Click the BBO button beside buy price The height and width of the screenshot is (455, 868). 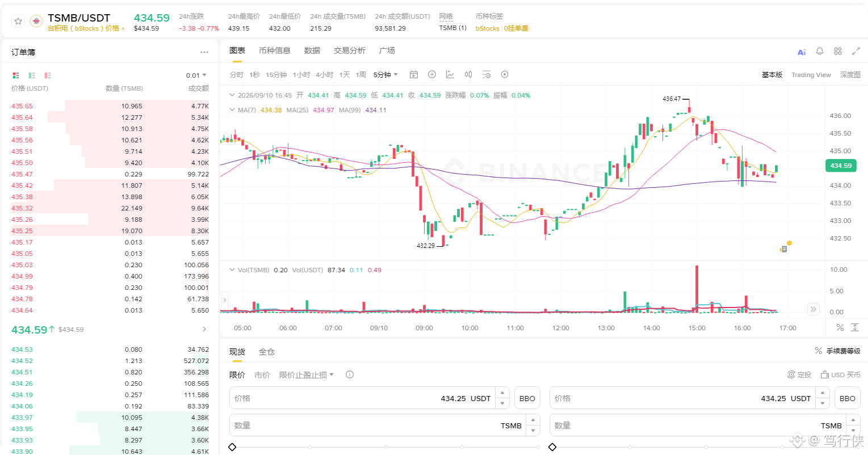tap(527, 398)
